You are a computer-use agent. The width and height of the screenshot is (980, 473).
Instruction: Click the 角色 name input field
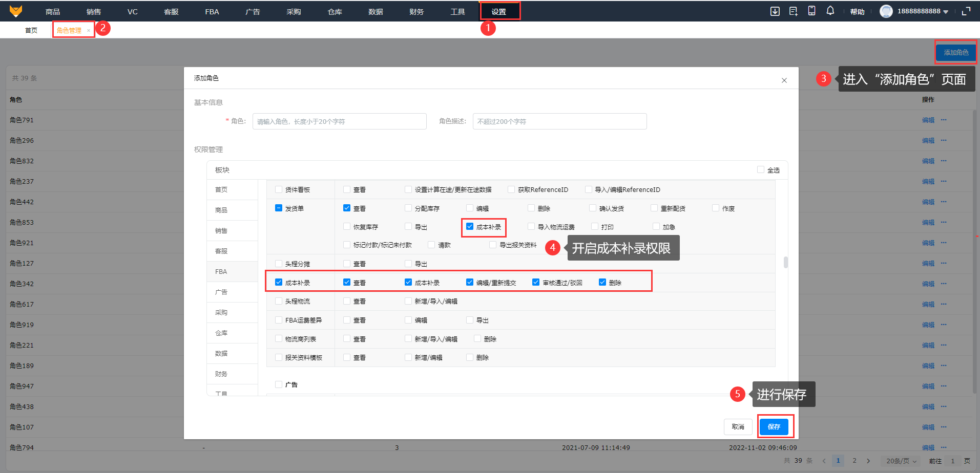coord(339,121)
